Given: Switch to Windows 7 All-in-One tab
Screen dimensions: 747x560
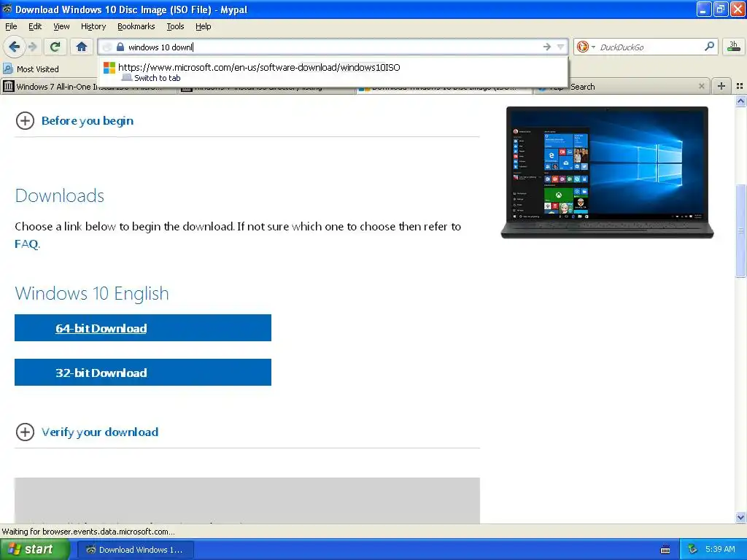Looking at the screenshot, I should [x=88, y=87].
